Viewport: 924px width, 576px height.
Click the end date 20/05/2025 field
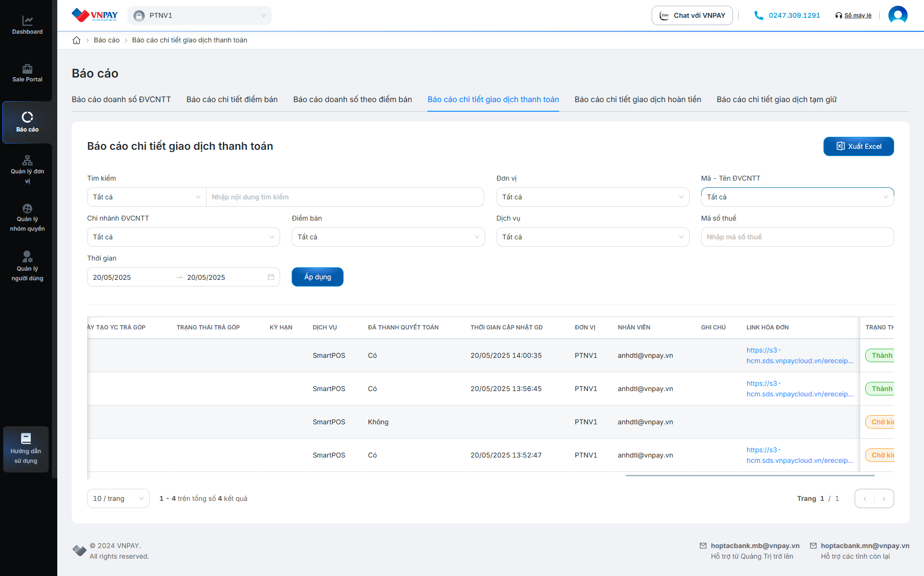(x=225, y=277)
